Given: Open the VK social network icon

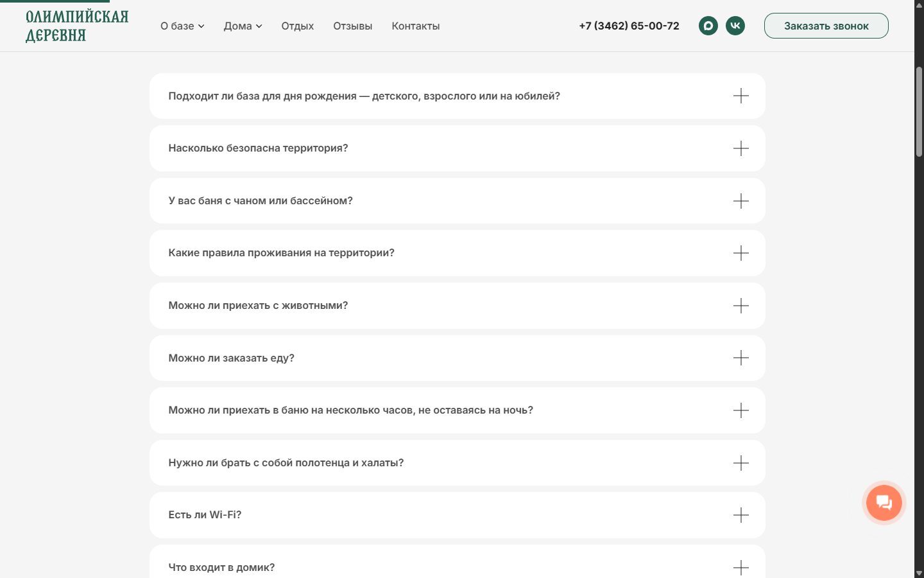Looking at the screenshot, I should 735,26.
